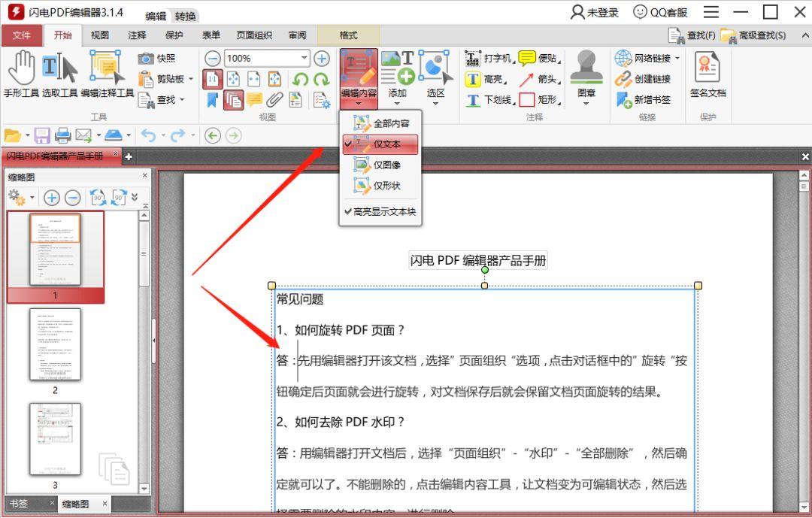Expand the 选区 selection dropdown
The image size is (812, 518).
coord(435,104)
